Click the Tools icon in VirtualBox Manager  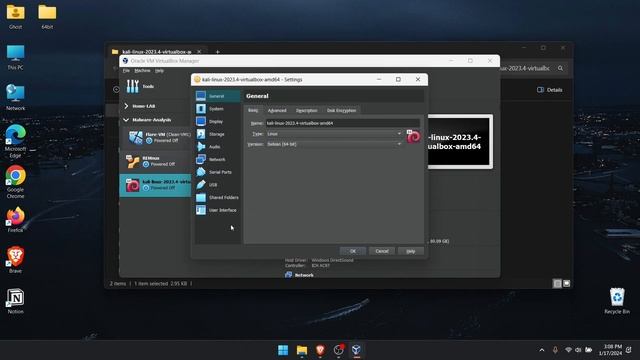coord(133,86)
